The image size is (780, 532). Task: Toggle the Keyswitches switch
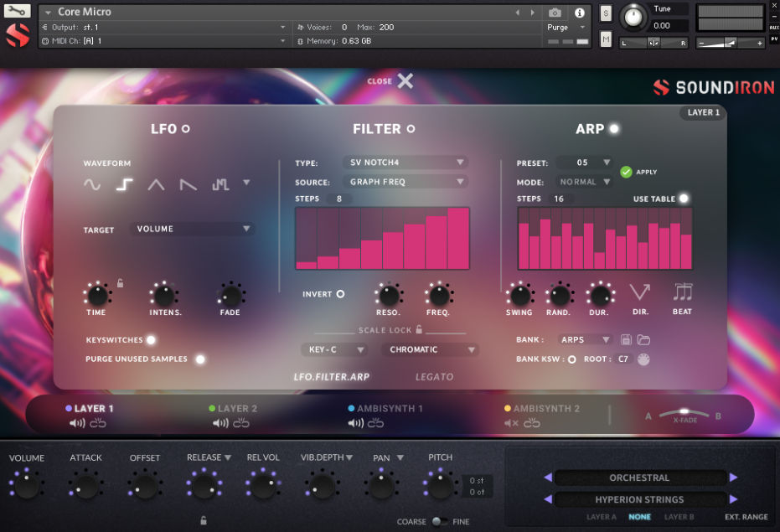[151, 340]
